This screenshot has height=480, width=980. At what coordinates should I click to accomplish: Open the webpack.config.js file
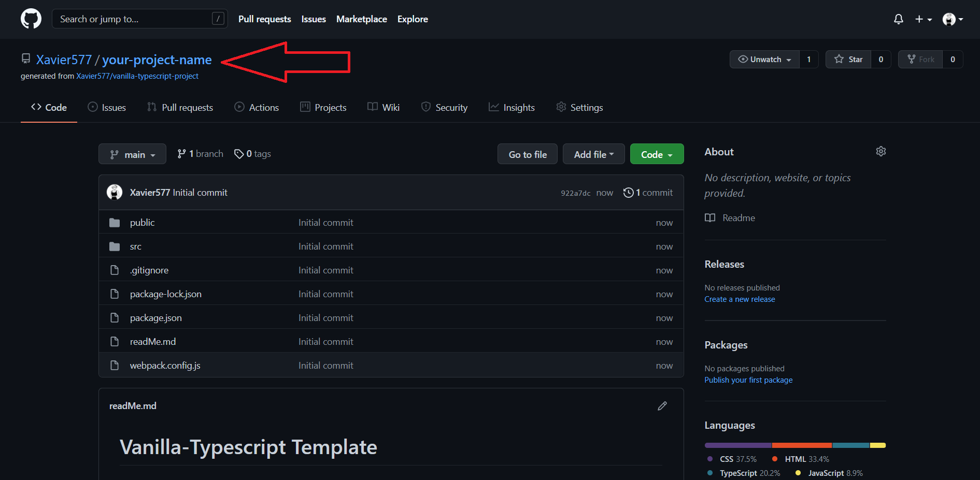[x=165, y=366]
